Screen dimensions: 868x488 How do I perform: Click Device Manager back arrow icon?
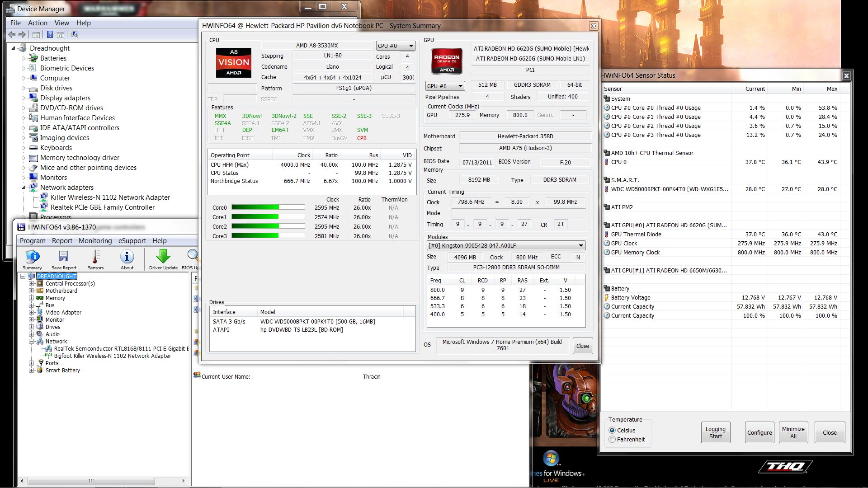pyautogui.click(x=12, y=34)
